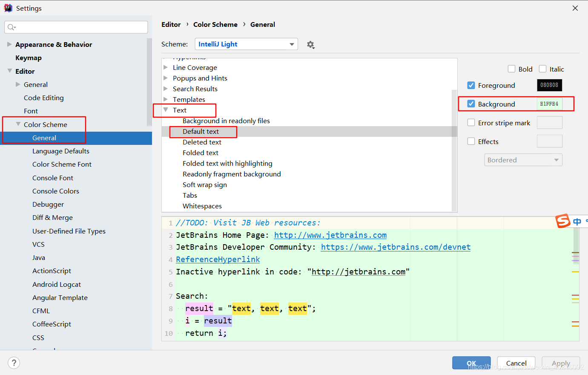
Task: Close the Settings dialog
Action: tap(575, 8)
